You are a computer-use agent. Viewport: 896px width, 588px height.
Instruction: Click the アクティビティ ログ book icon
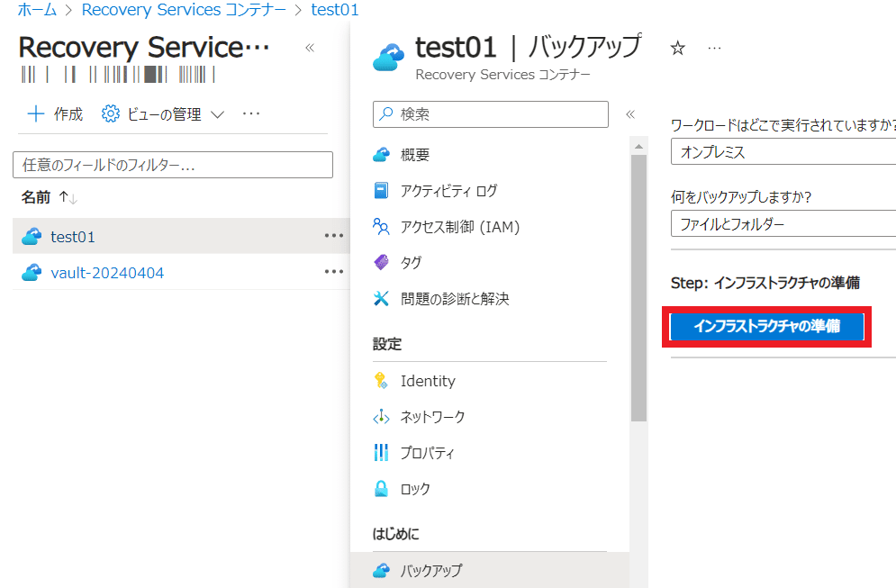pos(381,190)
